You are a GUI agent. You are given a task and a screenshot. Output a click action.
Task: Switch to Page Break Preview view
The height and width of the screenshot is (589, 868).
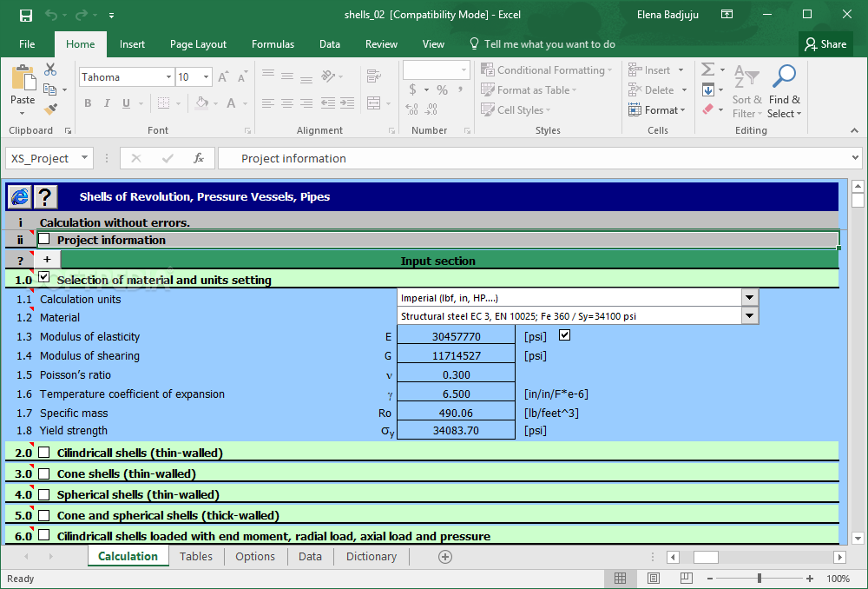coord(687,578)
